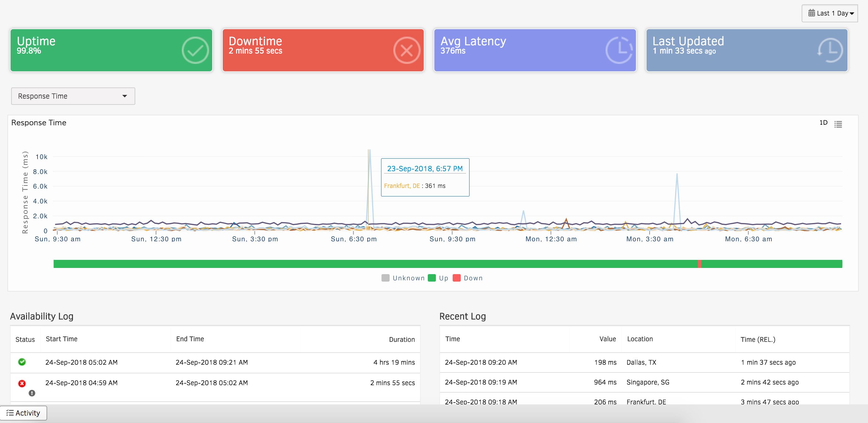Toggle the Unknown legend item
Image resolution: width=868 pixels, height=423 pixels.
click(403, 278)
